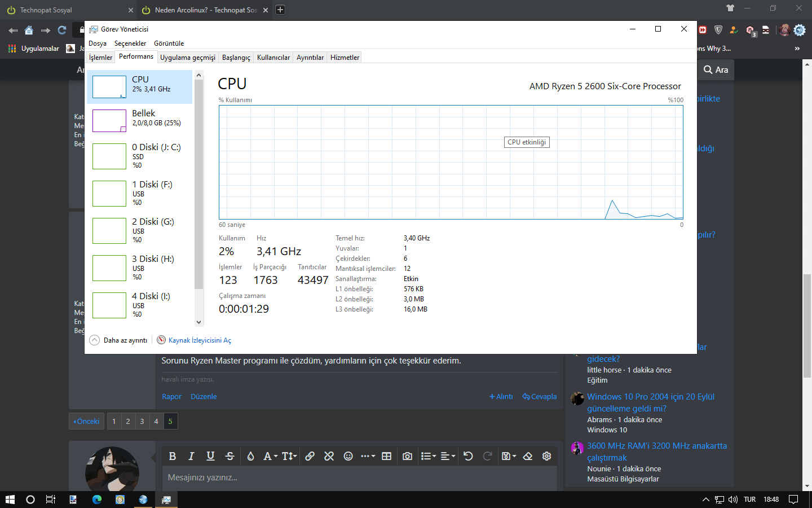Switch to the İşlemler tab
The width and height of the screenshot is (812, 508).
point(100,58)
